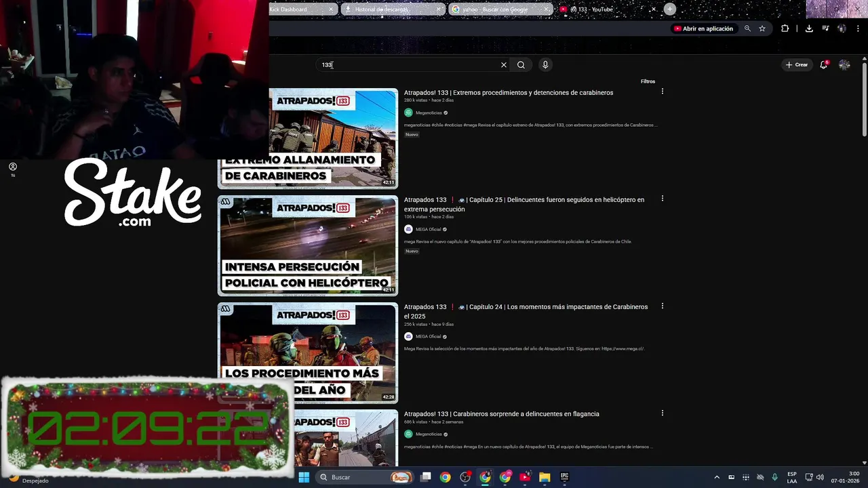The height and width of the screenshot is (488, 868).
Task: Open the browser extensions puzzle icon
Action: 785,28
